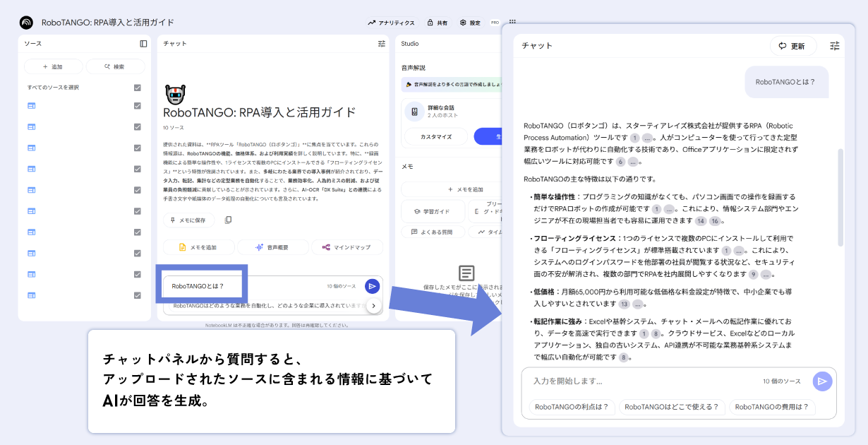Click the ソース panel heading

[x=32, y=44]
